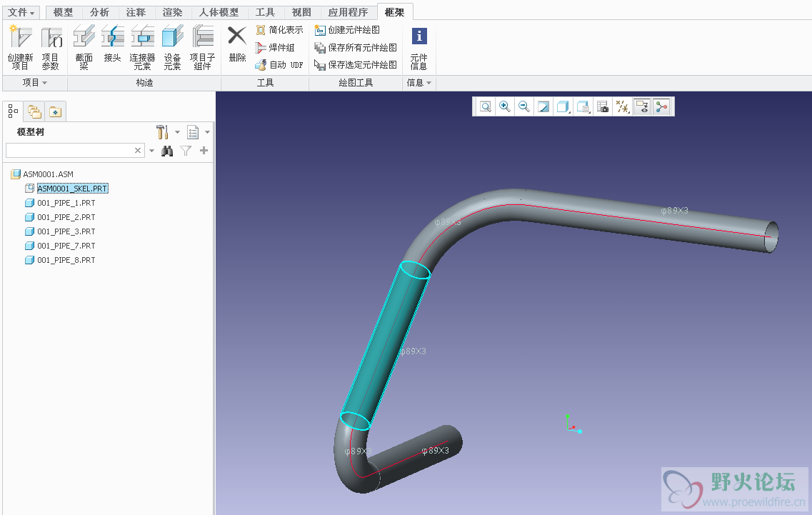The image size is (812, 515).
Task: Switch to the Applications (应用程序) ribbon tab
Action: [348, 12]
